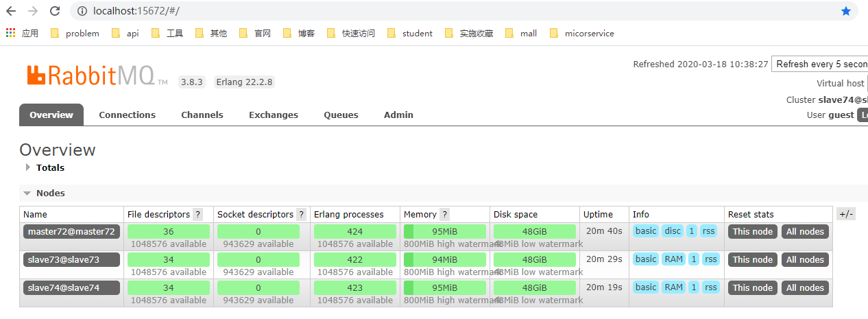Viewport: 868px width, 319px height.
Task: Click slave73 Erlang processes value 422
Action: (x=355, y=259)
